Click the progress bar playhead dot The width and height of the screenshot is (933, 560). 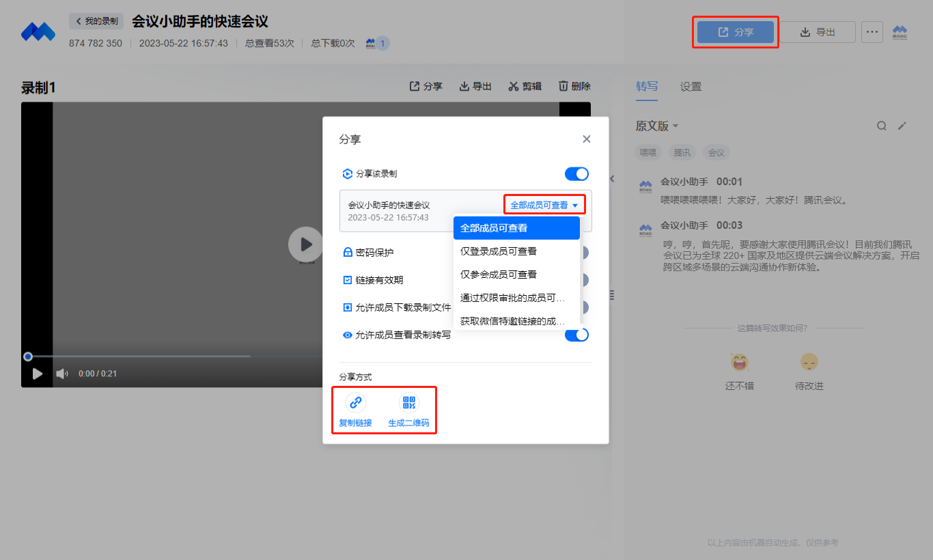tap(28, 356)
